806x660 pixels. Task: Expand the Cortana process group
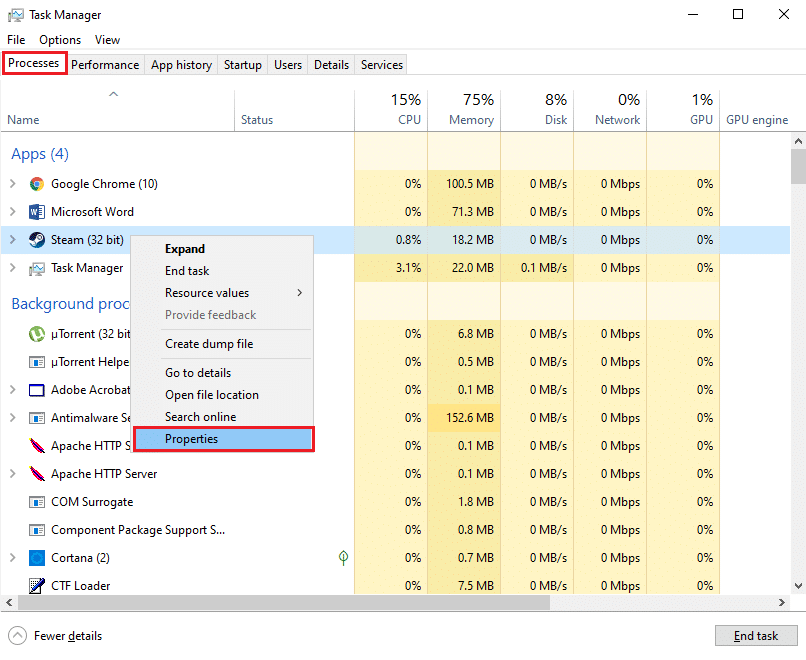point(13,558)
